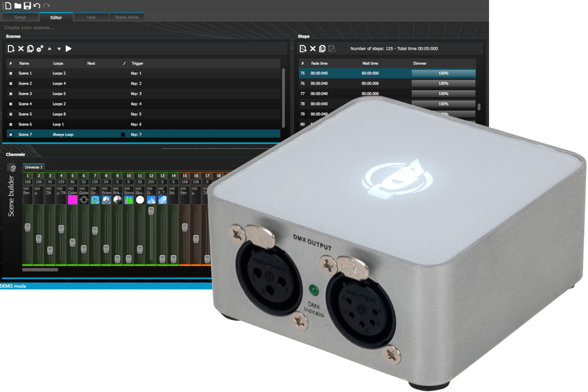Click the Steps list vertical scrollbar
The height and width of the screenshot is (392, 588).
click(479, 107)
